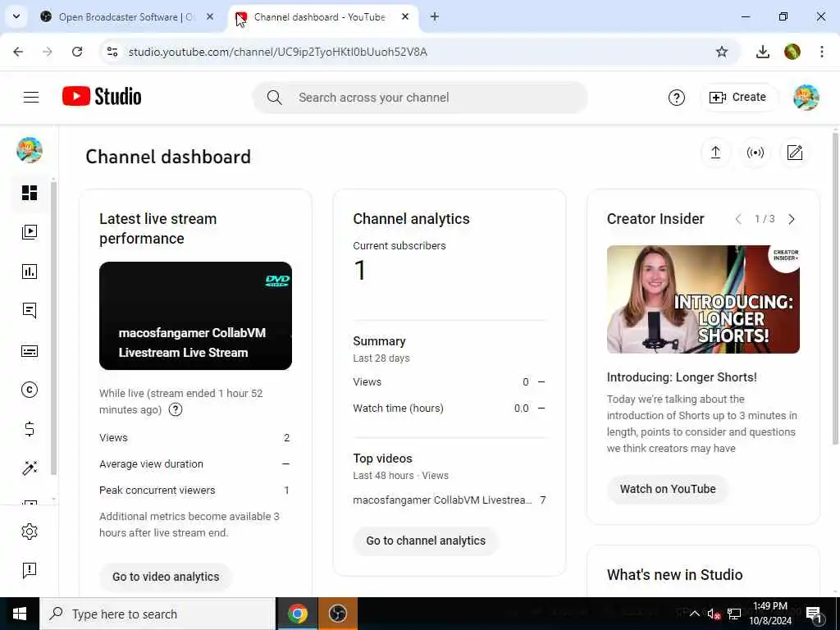The height and width of the screenshot is (630, 840).
Task: Close the Channel dashboard tab
Action: [405, 16]
